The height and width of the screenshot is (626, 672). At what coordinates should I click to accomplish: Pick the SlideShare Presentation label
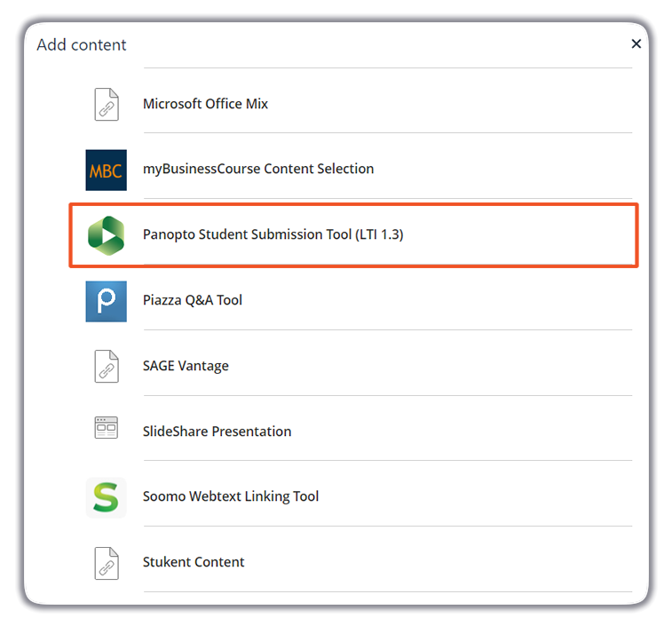pyautogui.click(x=217, y=432)
